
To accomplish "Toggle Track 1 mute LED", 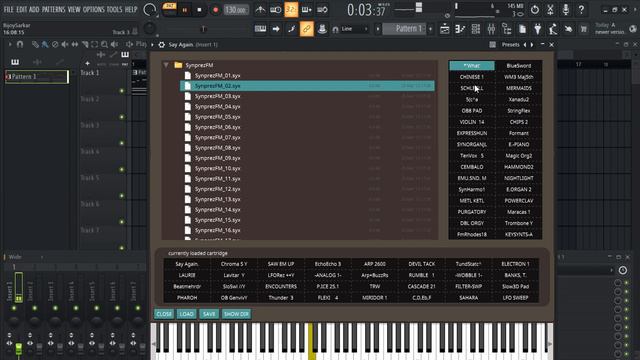I will (x=122, y=91).
